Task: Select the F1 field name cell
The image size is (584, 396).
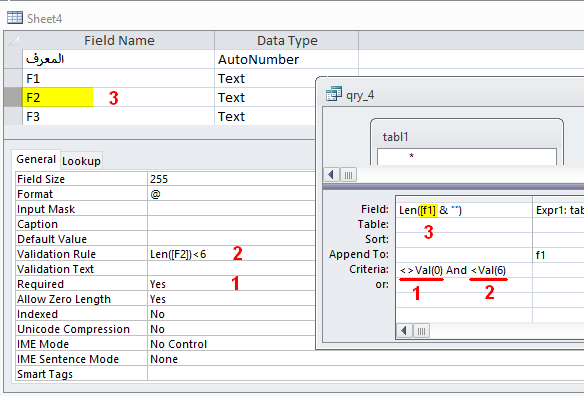Action: [118, 79]
